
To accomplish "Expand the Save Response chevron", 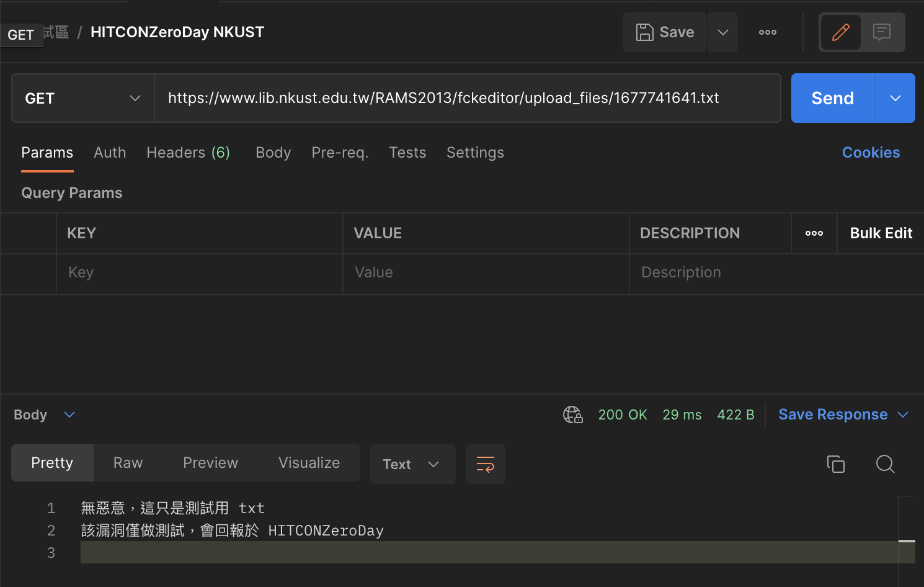I will tap(903, 414).
